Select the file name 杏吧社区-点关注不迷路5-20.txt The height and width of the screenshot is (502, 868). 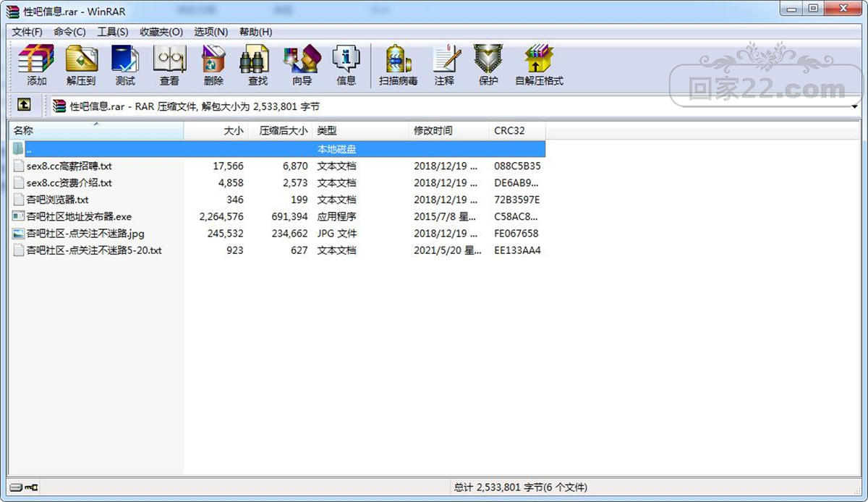[94, 250]
